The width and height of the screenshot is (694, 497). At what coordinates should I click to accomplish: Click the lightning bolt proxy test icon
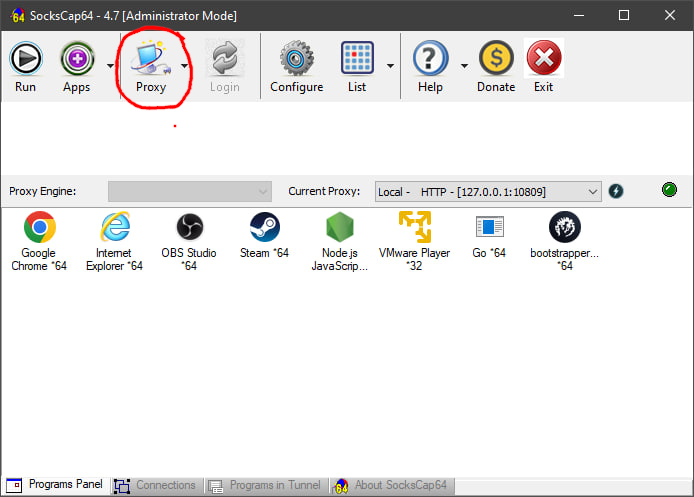tap(616, 191)
